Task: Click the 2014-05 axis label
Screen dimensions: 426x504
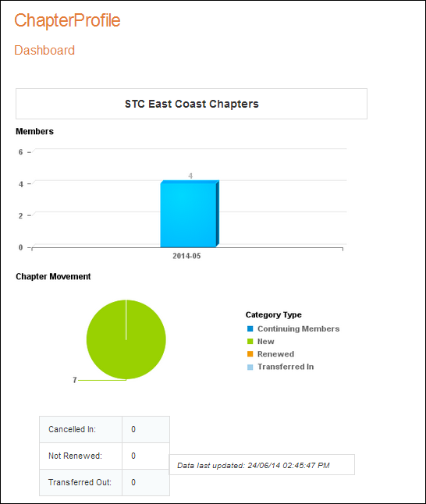Action: (186, 256)
